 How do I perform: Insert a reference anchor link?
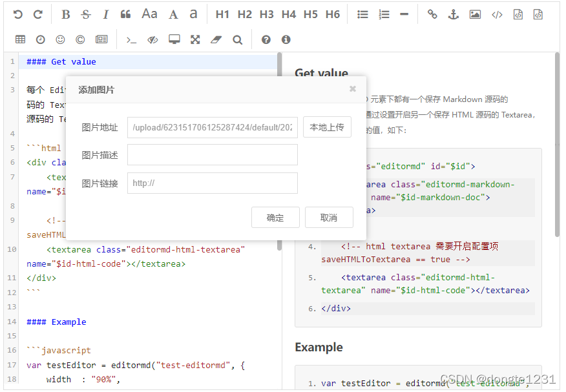click(x=453, y=14)
